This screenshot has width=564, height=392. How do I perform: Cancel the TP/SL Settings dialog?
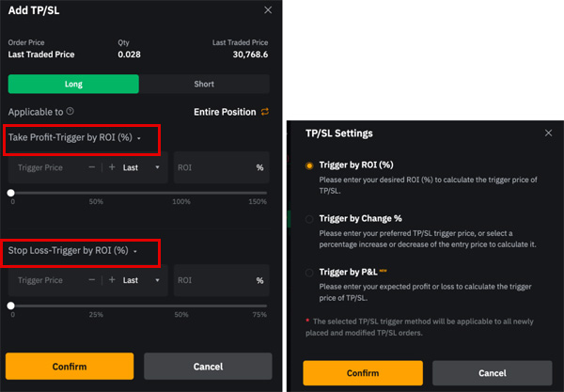[x=492, y=373]
